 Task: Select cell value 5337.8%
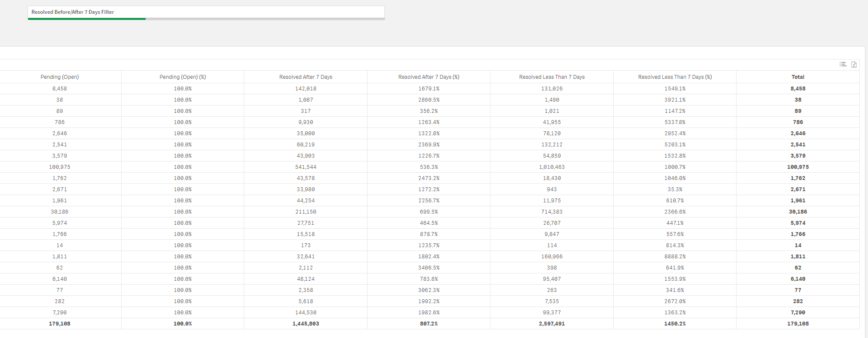coord(675,122)
